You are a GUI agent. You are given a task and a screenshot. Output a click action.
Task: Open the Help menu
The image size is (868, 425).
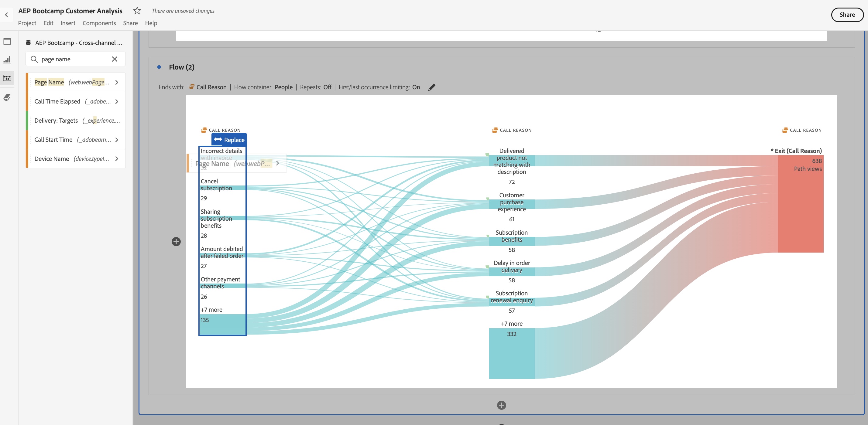[x=151, y=23]
